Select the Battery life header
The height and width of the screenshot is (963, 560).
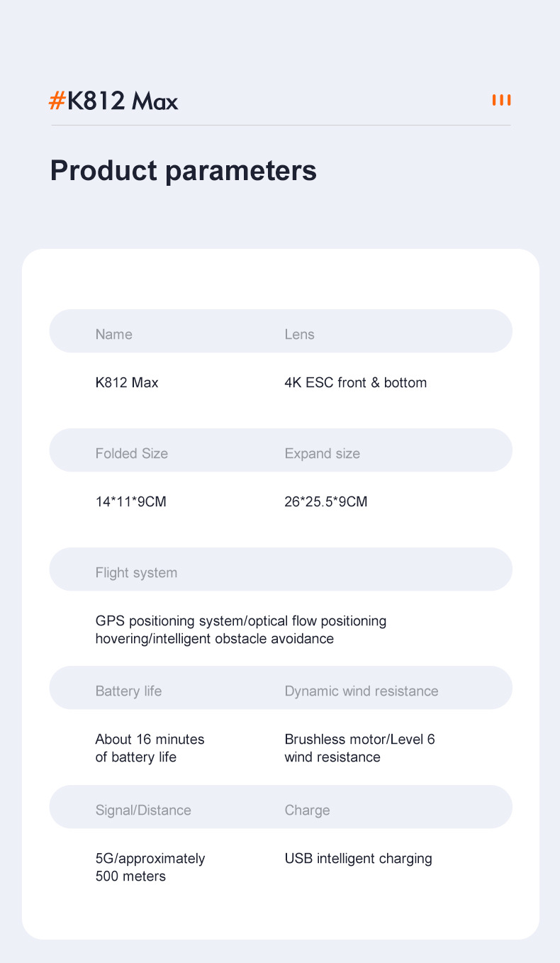128,691
